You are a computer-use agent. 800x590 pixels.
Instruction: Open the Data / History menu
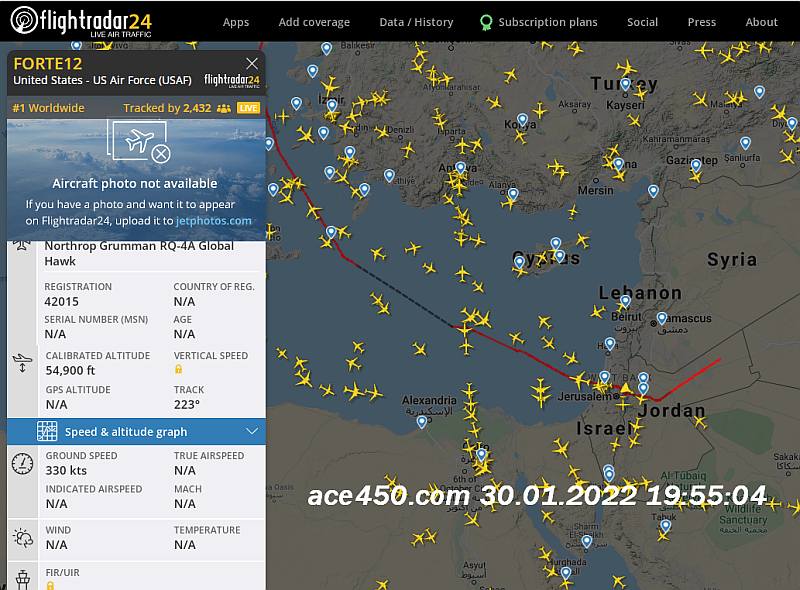point(416,22)
